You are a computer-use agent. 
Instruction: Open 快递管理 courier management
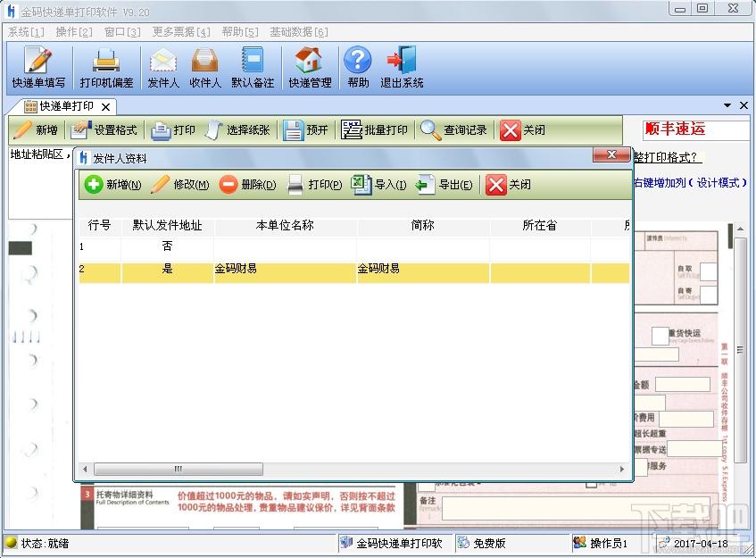310,68
